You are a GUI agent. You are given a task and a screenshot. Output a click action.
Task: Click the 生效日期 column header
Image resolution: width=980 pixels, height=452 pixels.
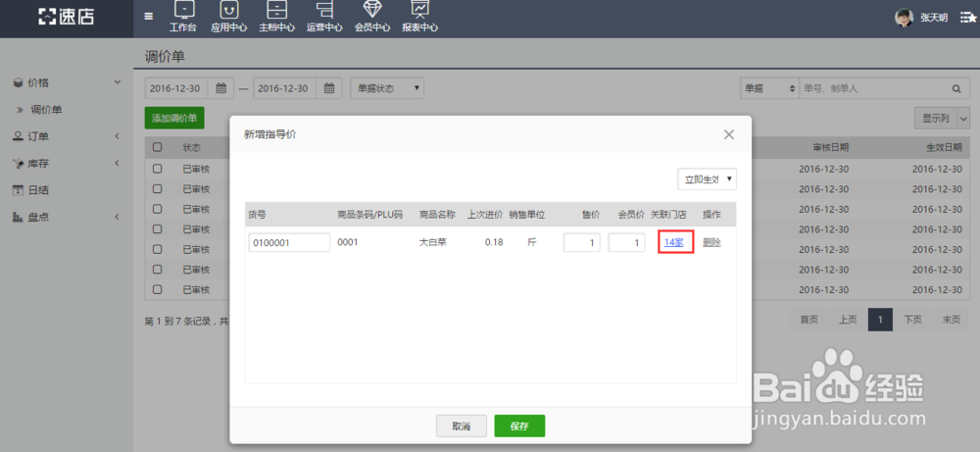pos(944,147)
